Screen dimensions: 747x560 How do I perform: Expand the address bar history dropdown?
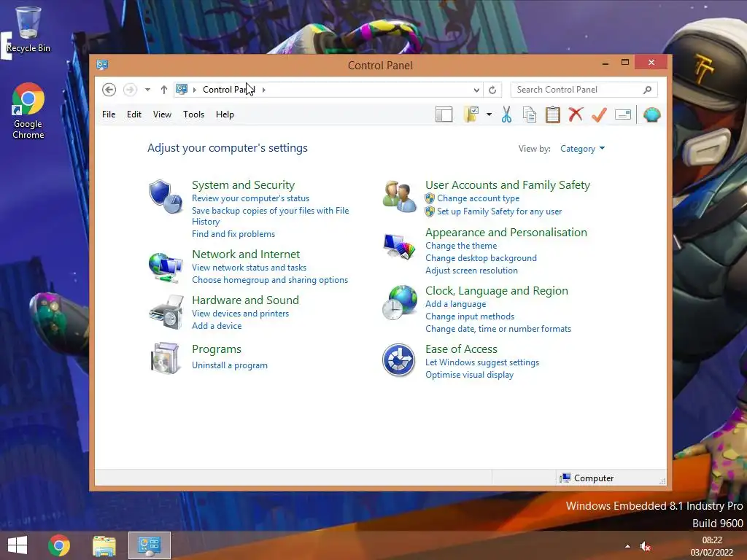pos(476,90)
